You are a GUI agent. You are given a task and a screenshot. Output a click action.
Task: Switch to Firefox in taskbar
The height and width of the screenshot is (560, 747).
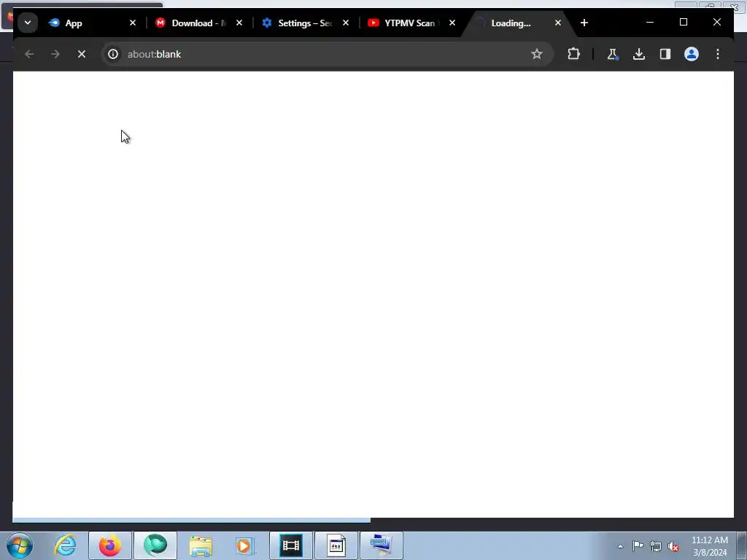click(x=110, y=545)
